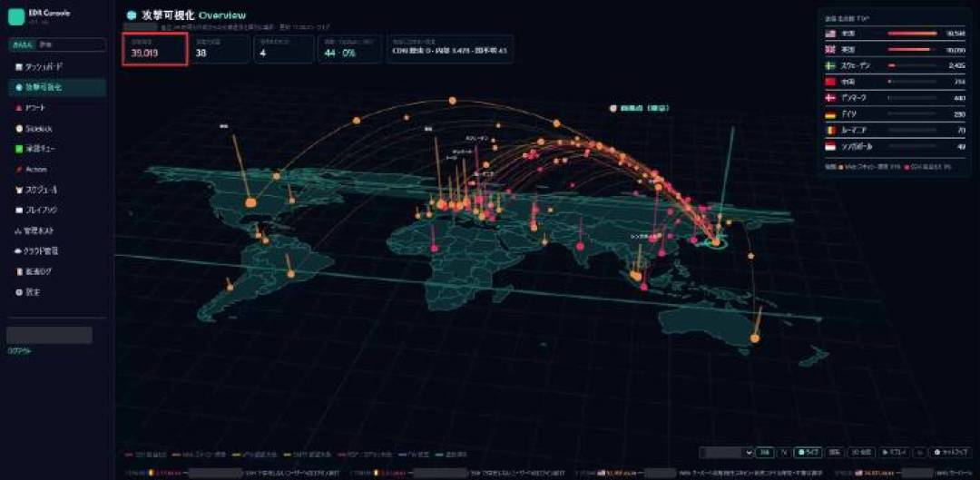Toggle the Live mode button in bottom toolbar
The width and height of the screenshot is (980, 480).
pyautogui.click(x=808, y=452)
